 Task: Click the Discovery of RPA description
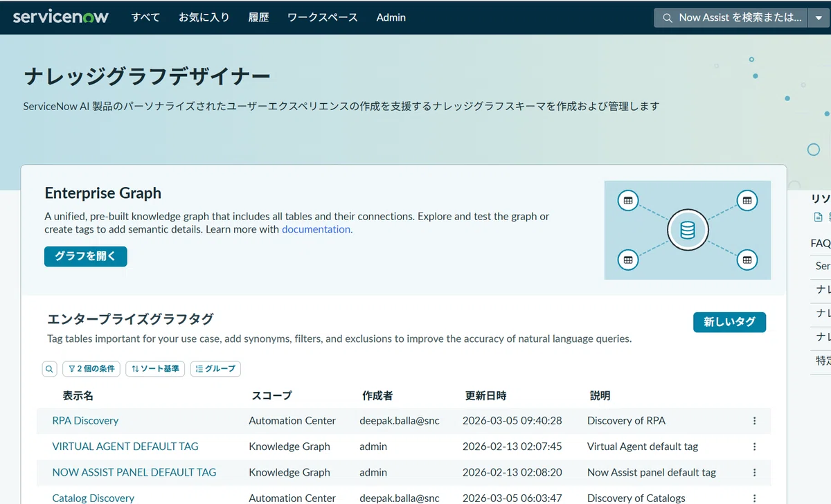pyautogui.click(x=626, y=420)
